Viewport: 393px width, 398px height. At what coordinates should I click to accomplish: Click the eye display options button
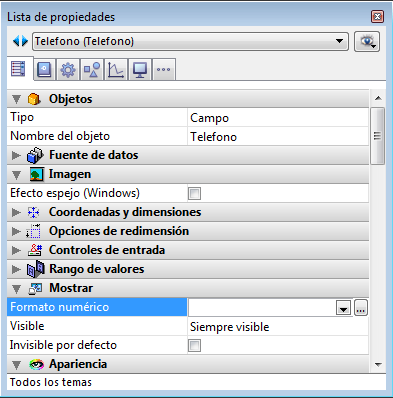point(367,42)
